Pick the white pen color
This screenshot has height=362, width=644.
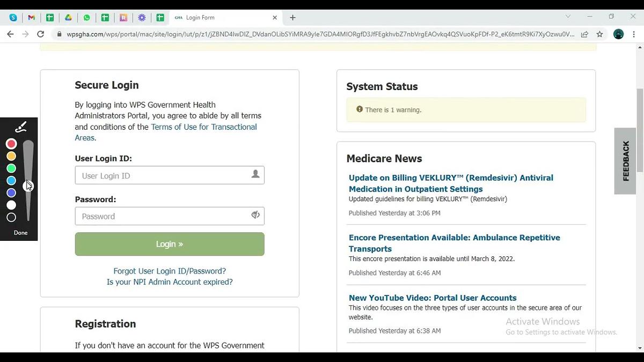pyautogui.click(x=11, y=205)
